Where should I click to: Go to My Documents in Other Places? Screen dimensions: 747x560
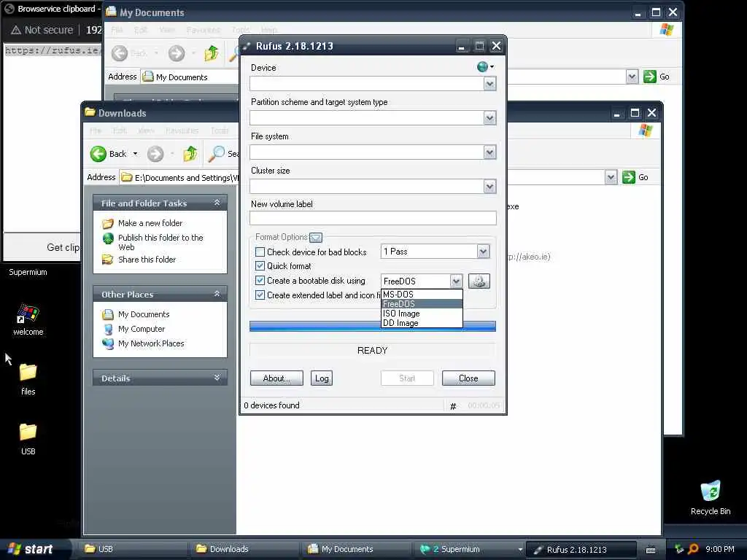pos(144,314)
